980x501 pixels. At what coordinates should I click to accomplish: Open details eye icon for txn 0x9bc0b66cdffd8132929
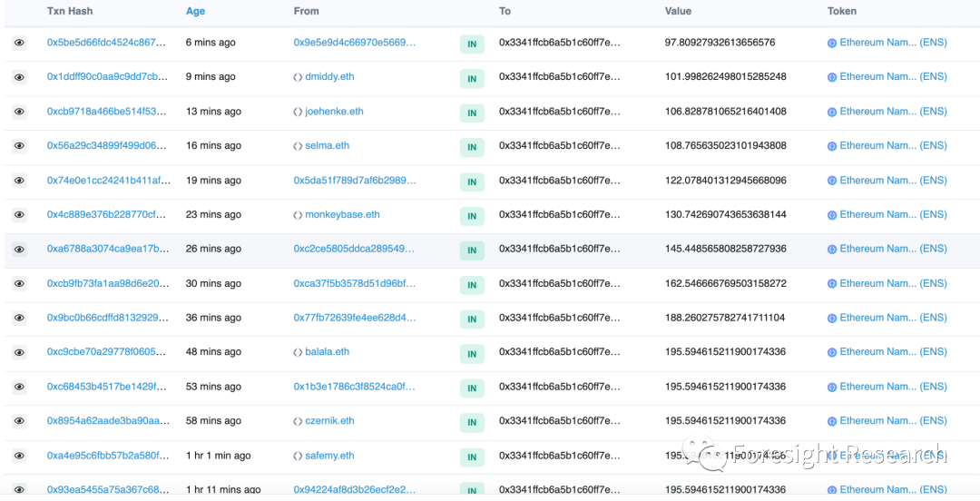coord(19,319)
